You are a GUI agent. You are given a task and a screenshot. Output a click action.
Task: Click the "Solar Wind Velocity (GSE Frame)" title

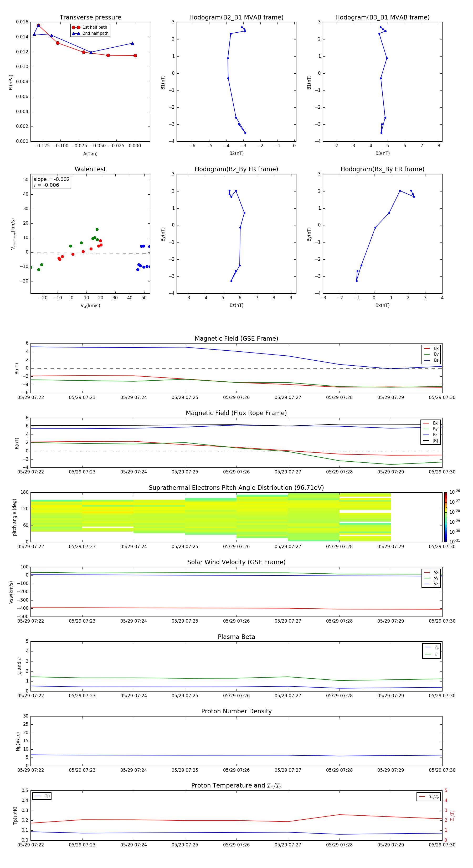click(236, 562)
